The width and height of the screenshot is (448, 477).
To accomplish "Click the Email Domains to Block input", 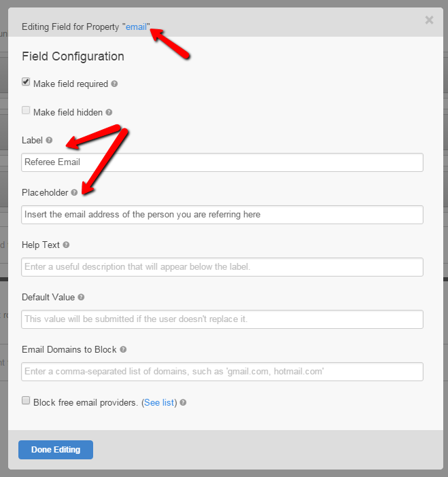I will (x=222, y=372).
